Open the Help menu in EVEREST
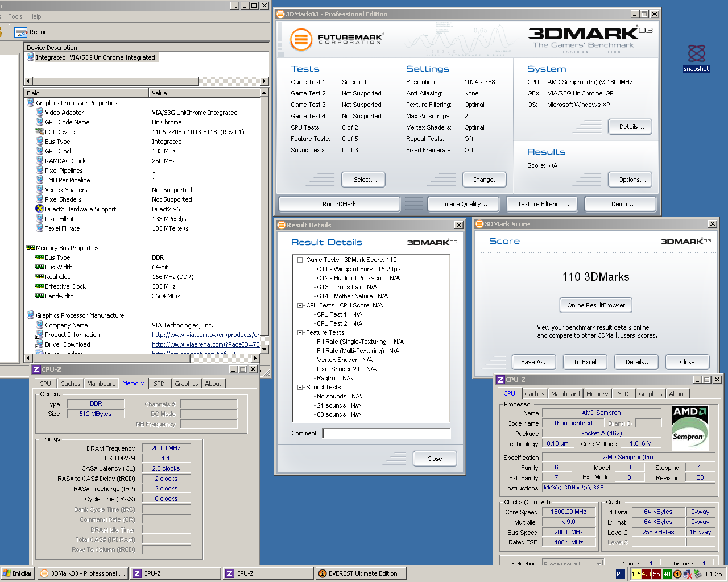 (35, 16)
